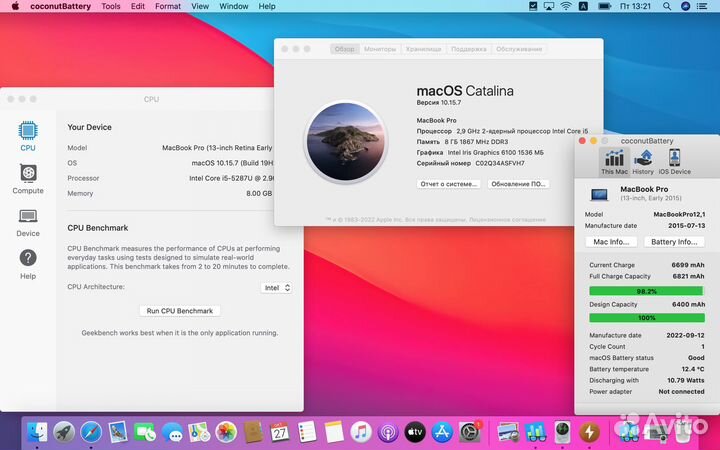
Task: Open Notification Center from the menu bar
Action: (702, 6)
